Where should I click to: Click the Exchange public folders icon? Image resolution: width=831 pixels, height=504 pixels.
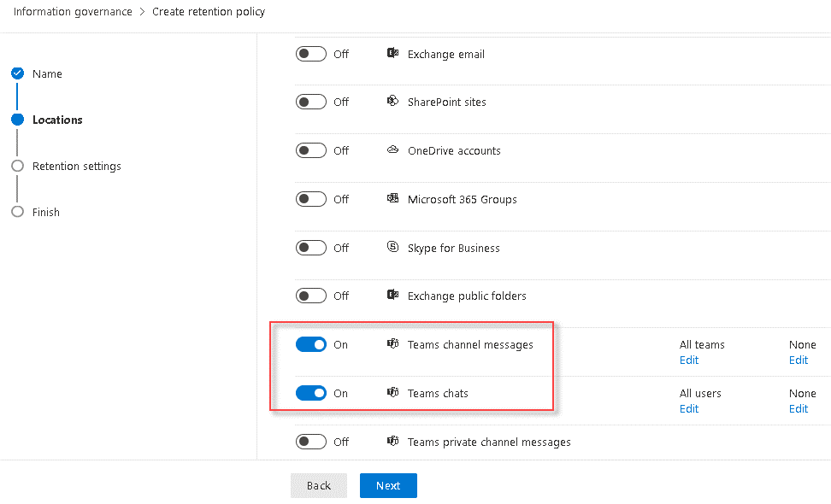click(x=392, y=296)
